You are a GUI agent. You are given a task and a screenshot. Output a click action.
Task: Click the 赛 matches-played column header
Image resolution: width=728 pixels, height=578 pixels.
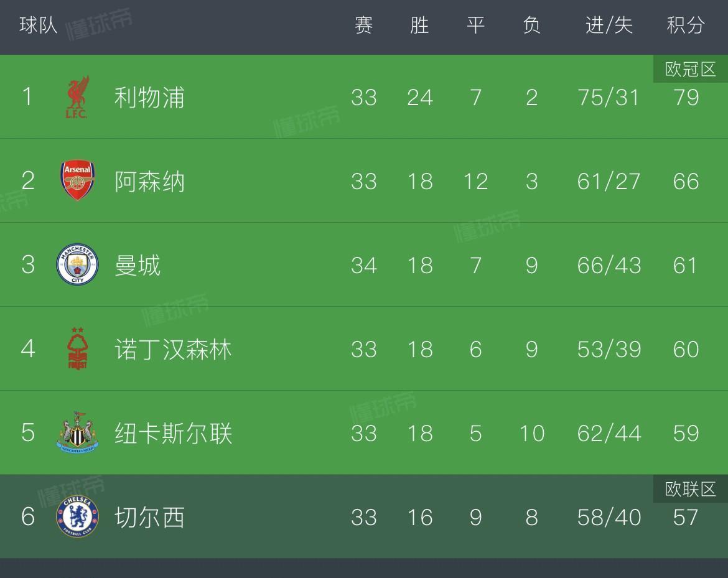pyautogui.click(x=363, y=25)
